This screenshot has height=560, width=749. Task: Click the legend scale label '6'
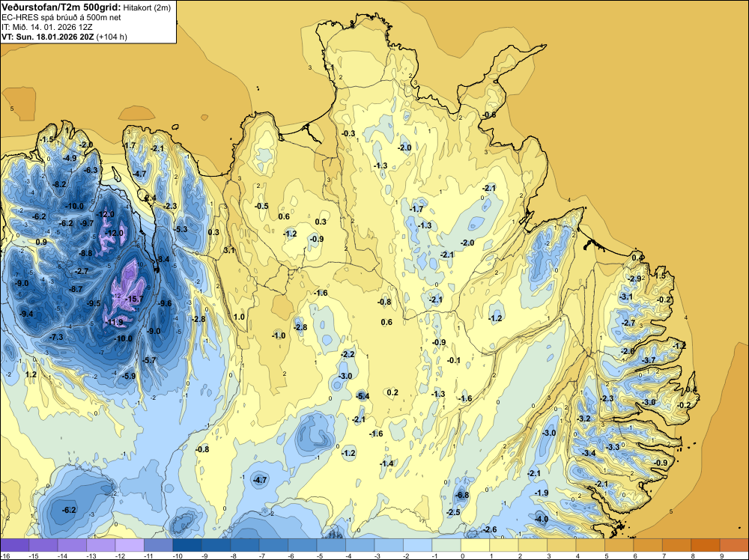point(635,556)
